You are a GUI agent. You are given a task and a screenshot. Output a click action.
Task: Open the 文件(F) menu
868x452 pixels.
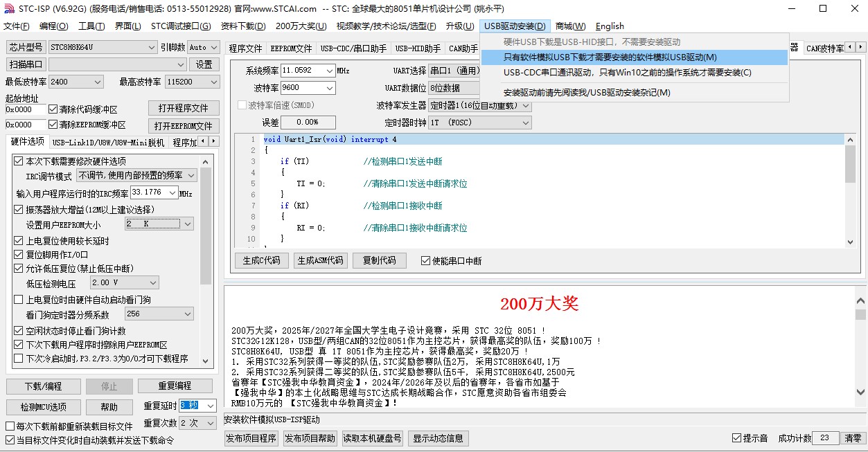(x=17, y=26)
